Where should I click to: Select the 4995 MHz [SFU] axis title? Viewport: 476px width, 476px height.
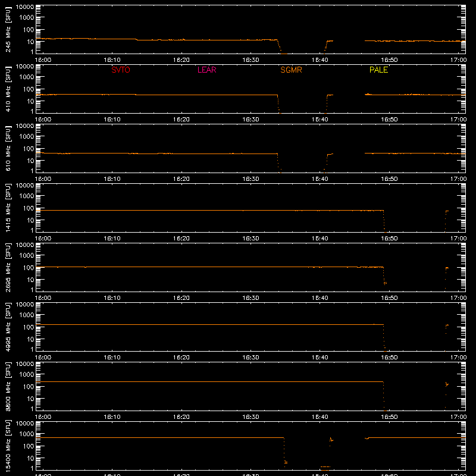pos(8,327)
